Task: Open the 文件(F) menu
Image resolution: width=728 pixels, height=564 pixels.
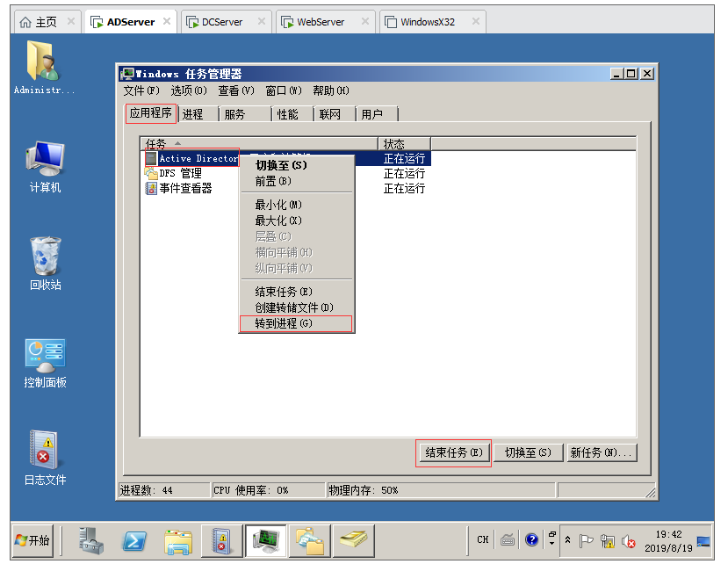Action: pos(141,90)
